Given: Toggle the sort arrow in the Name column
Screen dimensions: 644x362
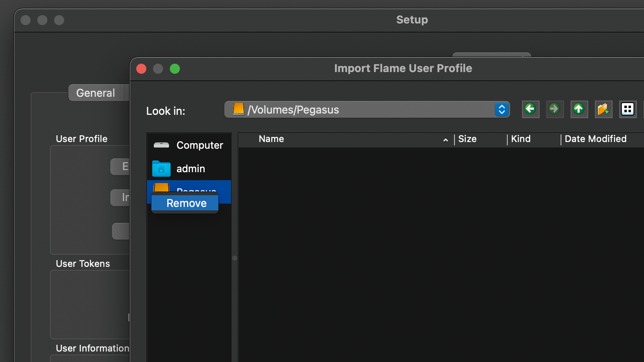Looking at the screenshot, I should pos(445,140).
